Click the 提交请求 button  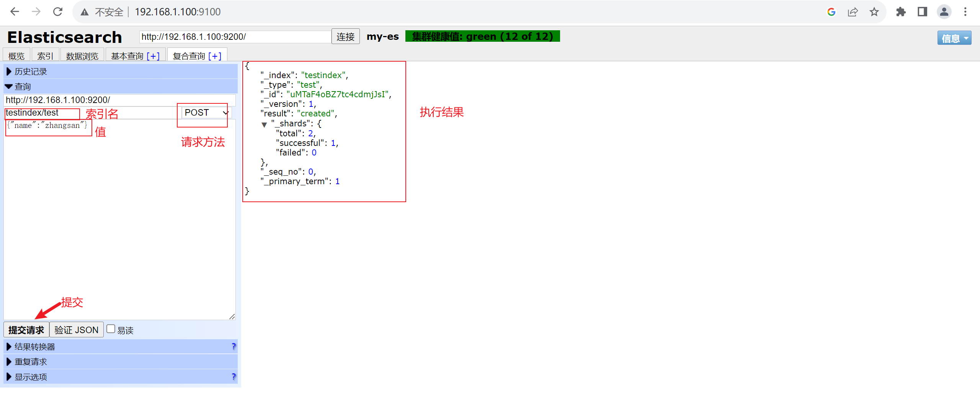click(x=26, y=330)
